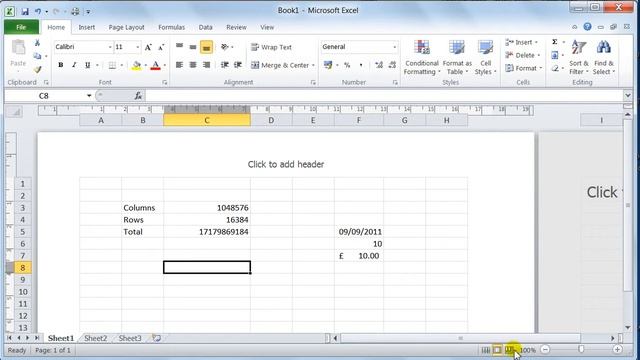Viewport: 640px width, 360px height.
Task: Open the Conditional Formatting dropdown
Action: pos(422,57)
